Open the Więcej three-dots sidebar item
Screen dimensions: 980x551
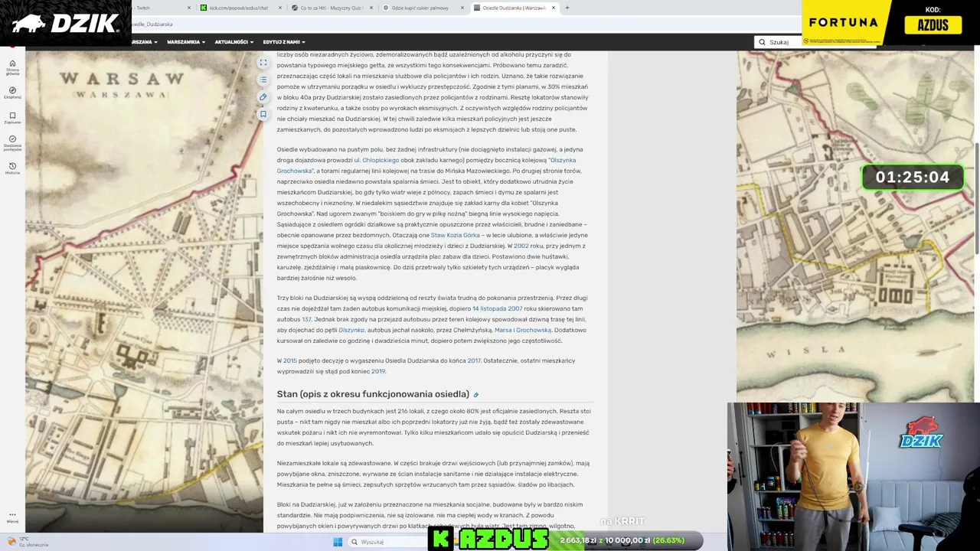[12, 517]
